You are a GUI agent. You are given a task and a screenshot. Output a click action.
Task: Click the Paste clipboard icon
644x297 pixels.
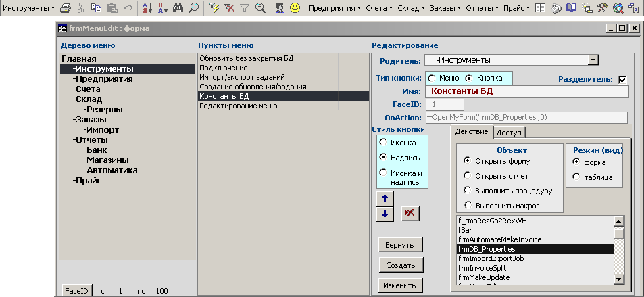coord(112,8)
